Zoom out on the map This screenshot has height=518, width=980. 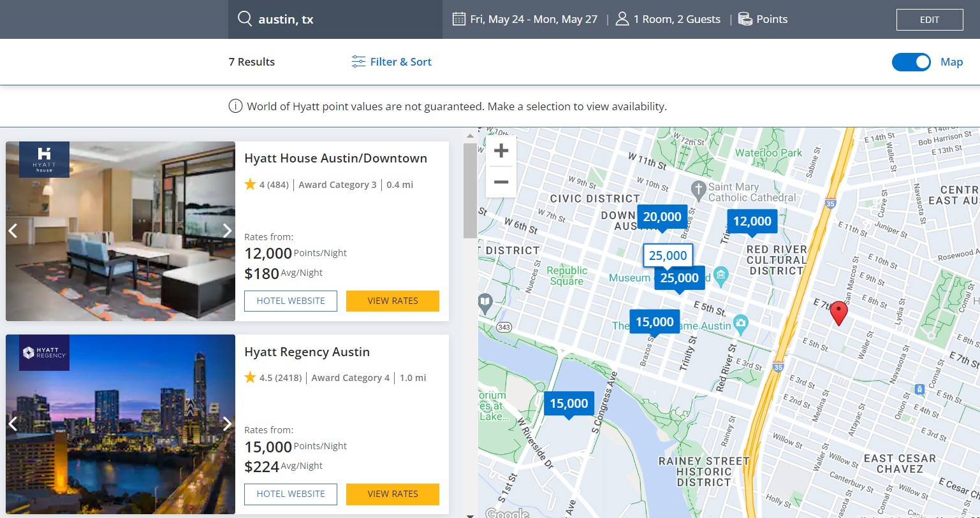(x=501, y=182)
